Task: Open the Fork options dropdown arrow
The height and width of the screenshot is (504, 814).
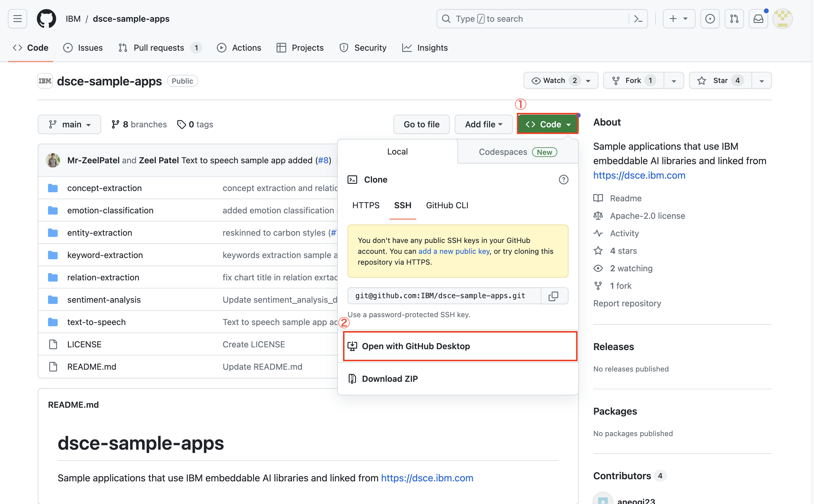Action: [674, 81]
